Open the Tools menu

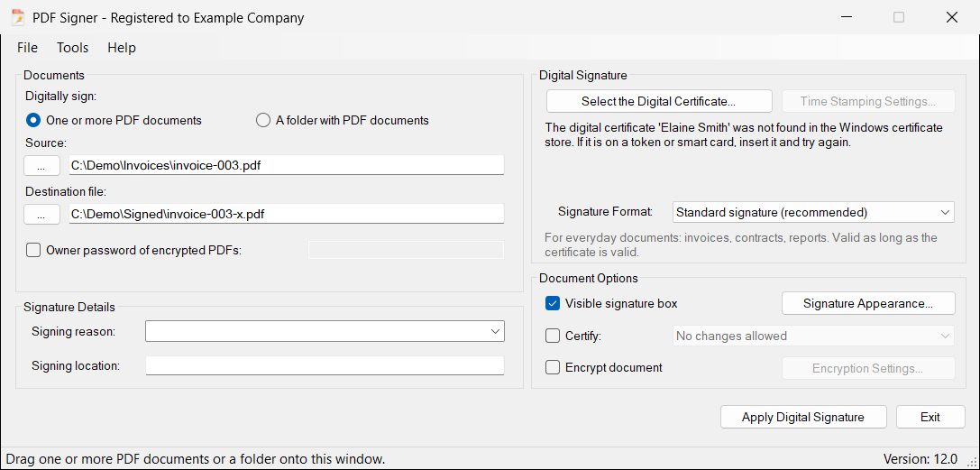72,48
